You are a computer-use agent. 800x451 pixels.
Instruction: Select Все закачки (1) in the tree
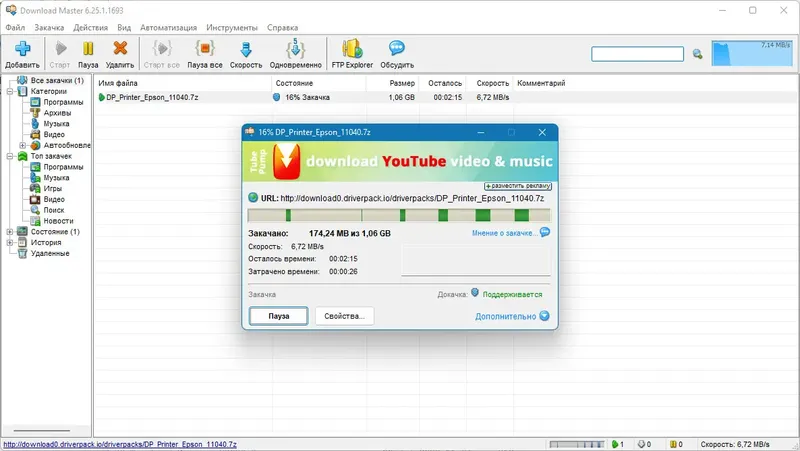57,80
